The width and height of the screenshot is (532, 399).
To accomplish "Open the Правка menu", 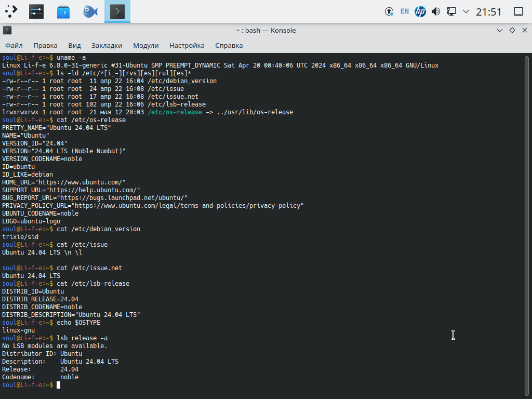I will click(x=46, y=46).
